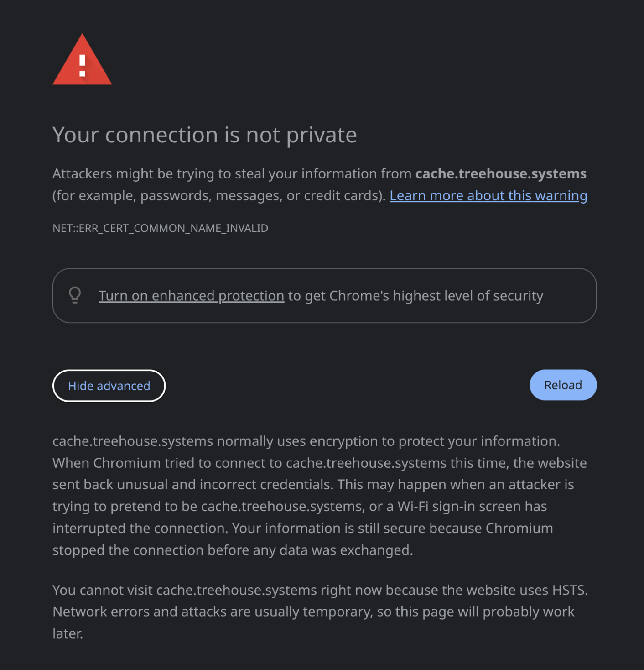Open the "Learn more about this warning" link
Viewport: 644px width, 670px height.
pos(488,196)
